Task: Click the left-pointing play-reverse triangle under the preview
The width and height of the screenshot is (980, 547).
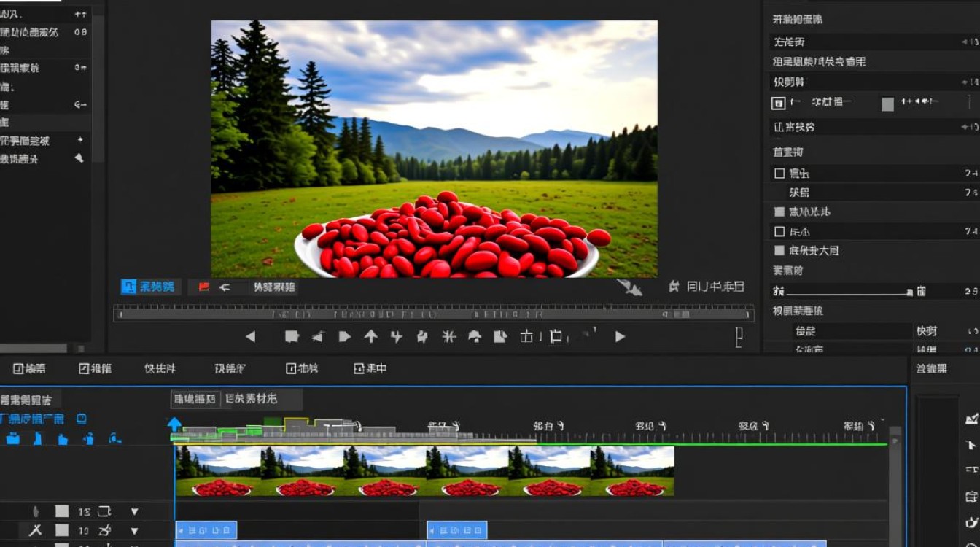Action: (250, 336)
